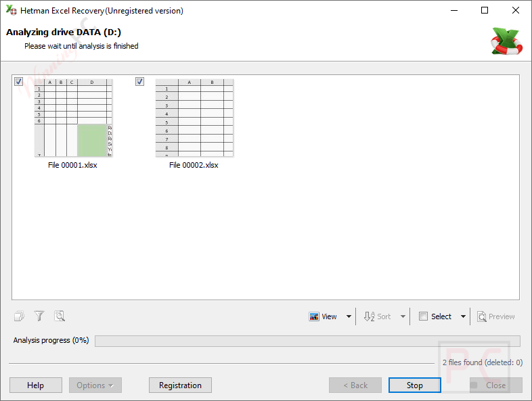Toggle the Select checkbox in the toolbar
Screen dimensions: 532x401
[423, 316]
